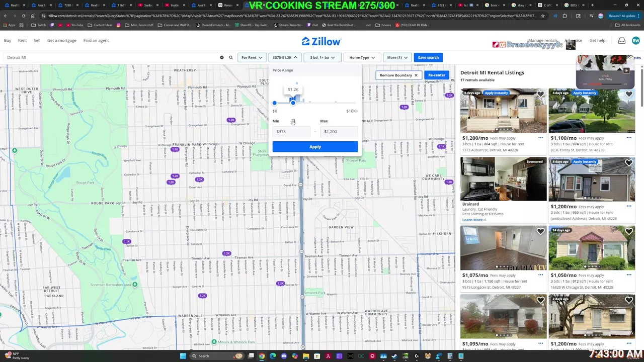Open the Brainard sponsored listing photo

[x=503, y=179]
